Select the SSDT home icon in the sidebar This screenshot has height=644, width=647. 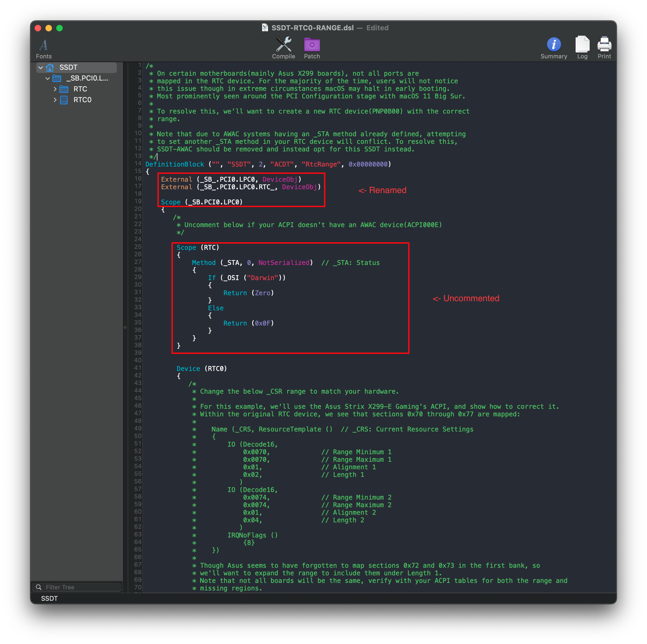(x=50, y=67)
